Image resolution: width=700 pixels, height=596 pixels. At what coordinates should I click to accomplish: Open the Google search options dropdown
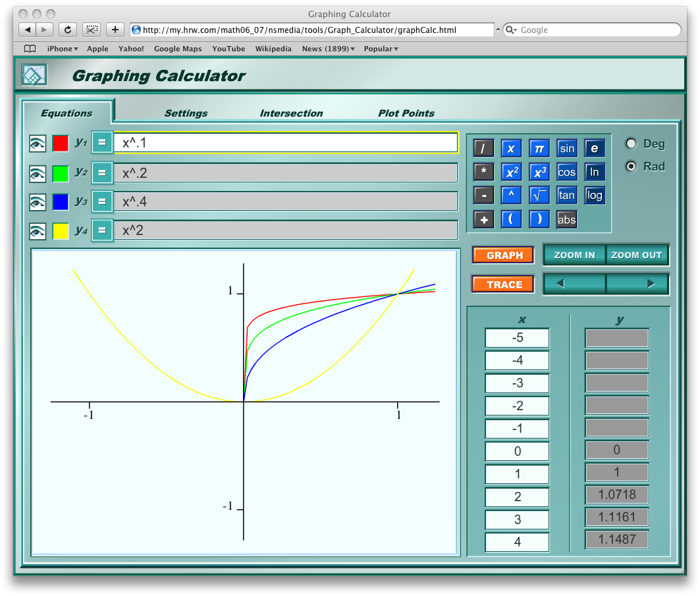click(511, 30)
